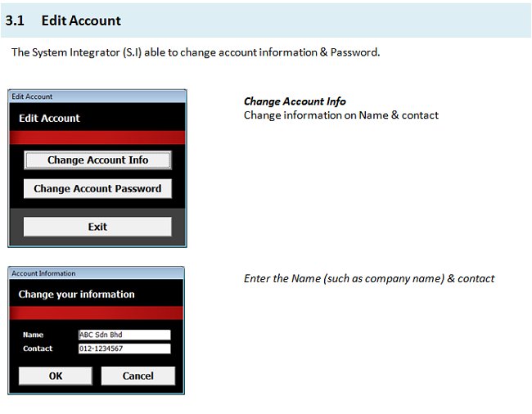Click the Name label in the form
This screenshot has width=532, height=414.
tap(33, 335)
